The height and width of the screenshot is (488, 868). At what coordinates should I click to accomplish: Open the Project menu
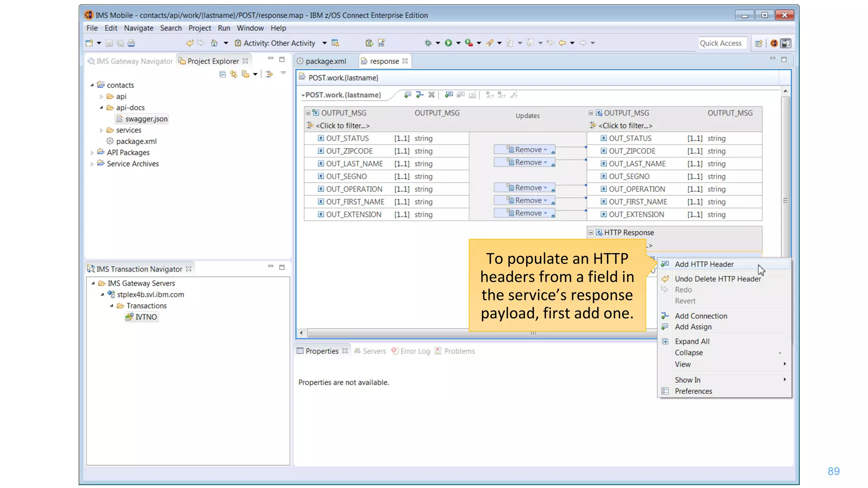[200, 28]
